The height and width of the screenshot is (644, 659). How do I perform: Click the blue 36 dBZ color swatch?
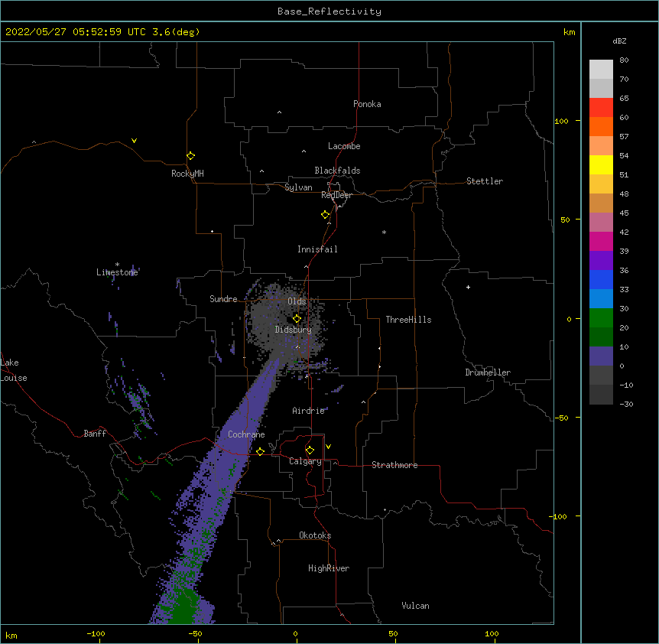coord(601,279)
